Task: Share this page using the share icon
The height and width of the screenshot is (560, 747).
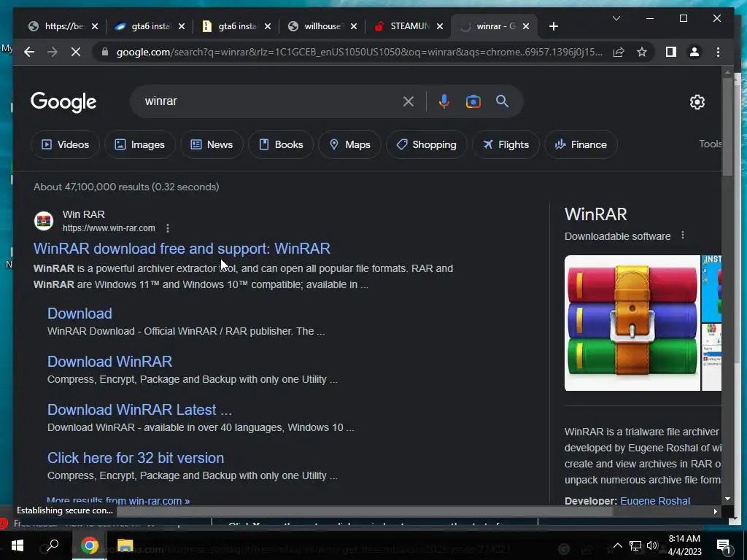Action: [619, 52]
